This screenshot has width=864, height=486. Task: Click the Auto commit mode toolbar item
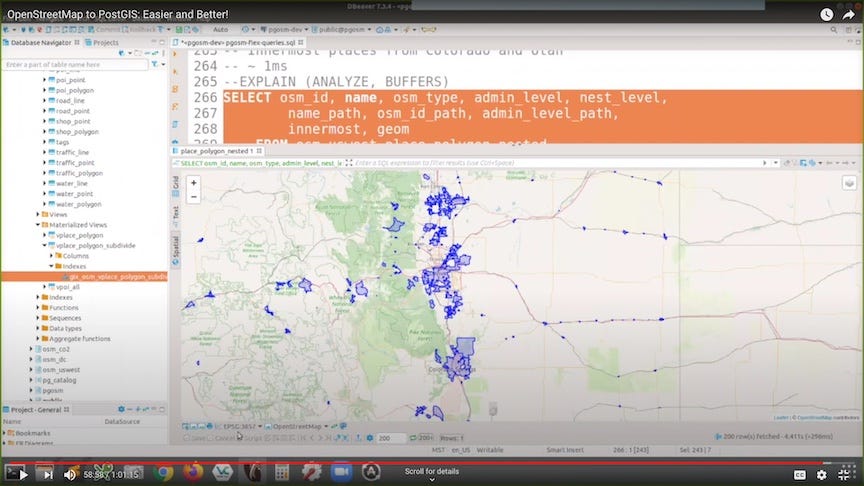click(x=220, y=30)
